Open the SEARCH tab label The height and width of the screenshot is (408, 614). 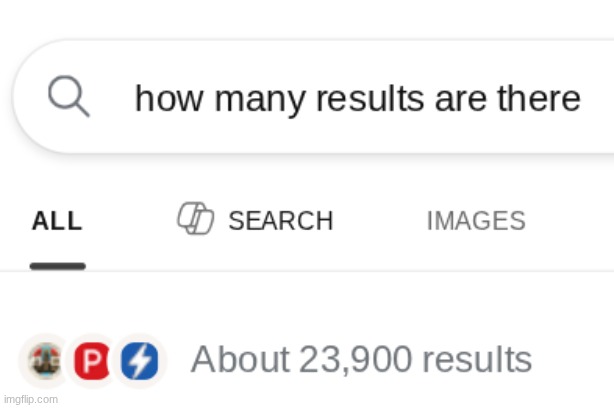coord(280,221)
